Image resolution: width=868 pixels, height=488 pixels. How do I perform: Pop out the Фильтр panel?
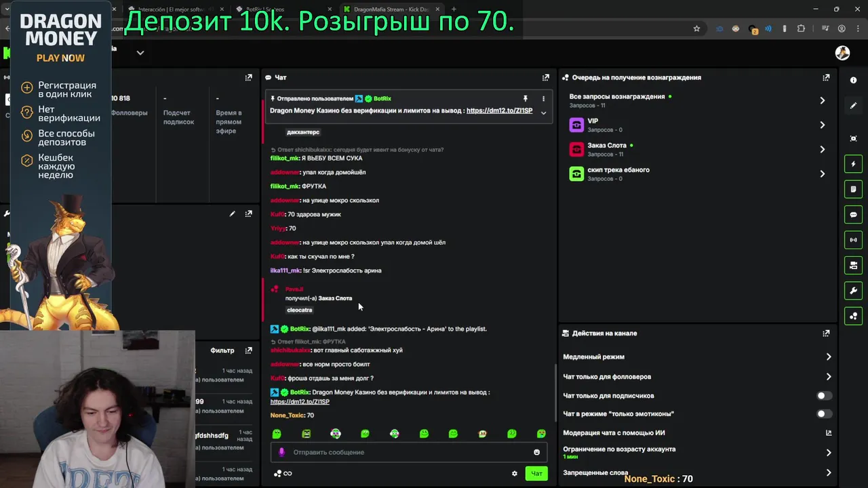pyautogui.click(x=248, y=350)
